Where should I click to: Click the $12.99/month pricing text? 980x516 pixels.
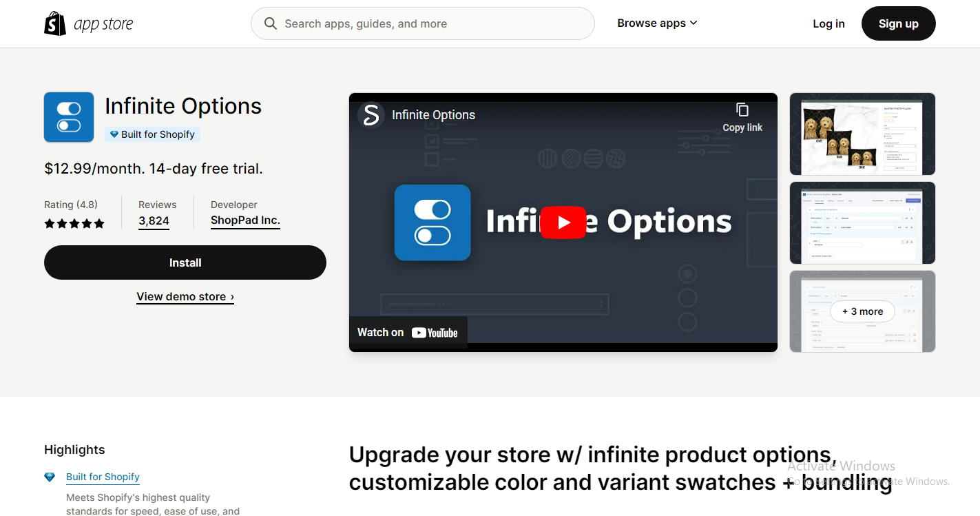pos(154,169)
